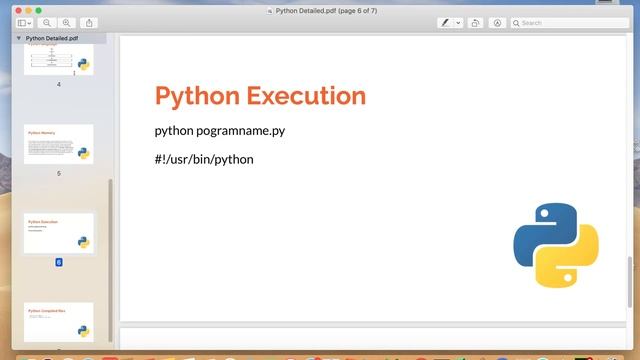This screenshot has width=640, height=360.
Task: Click the document proxy icon in title
Action: (270, 11)
